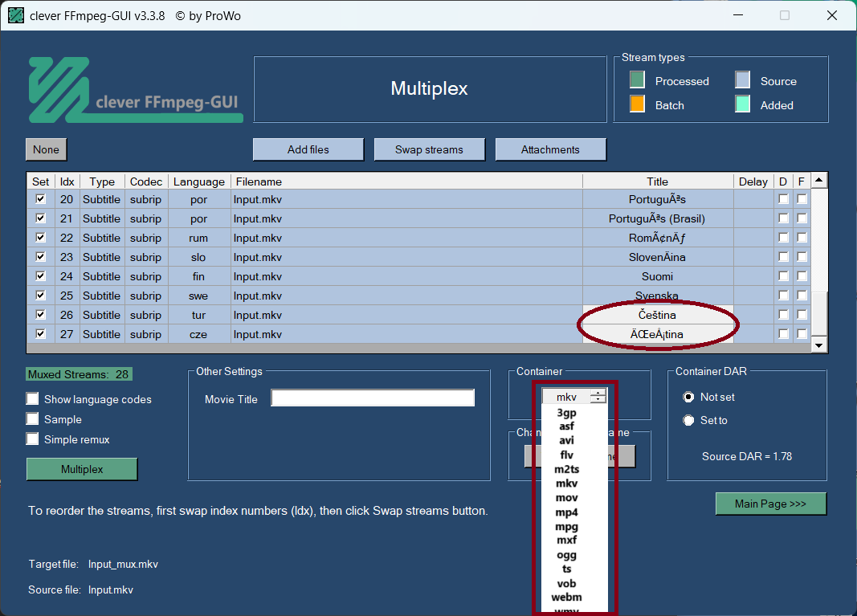
Task: Uncheck Set box for stream 22
Action: (40, 237)
